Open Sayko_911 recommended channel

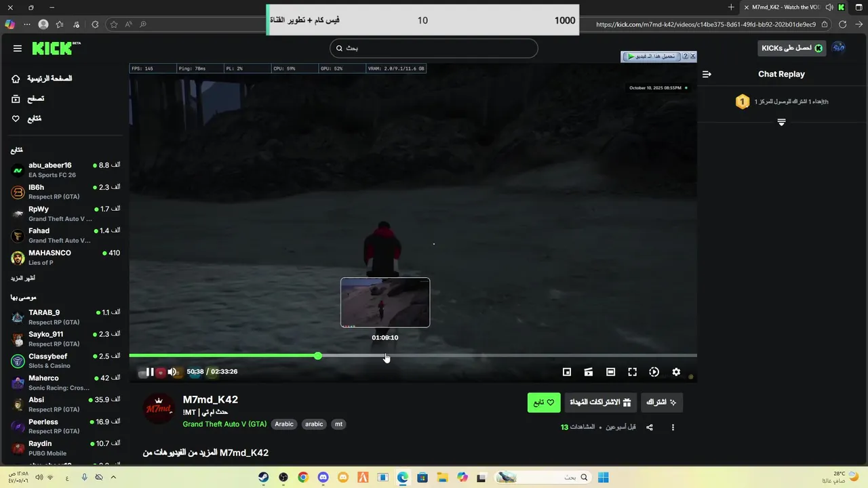pos(65,339)
